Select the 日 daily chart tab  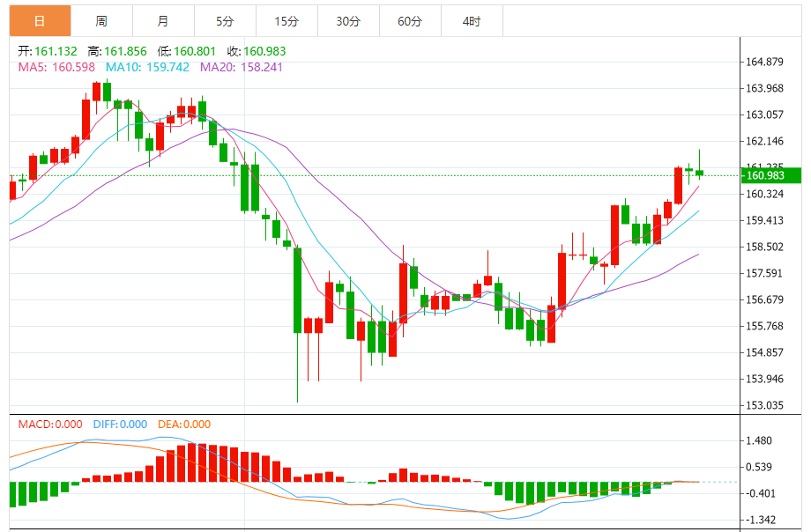point(40,21)
